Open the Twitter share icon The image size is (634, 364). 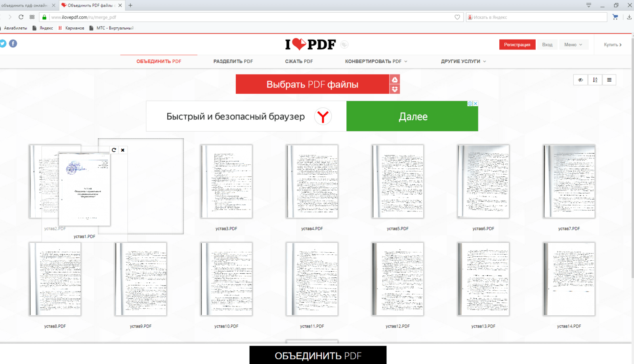point(2,44)
